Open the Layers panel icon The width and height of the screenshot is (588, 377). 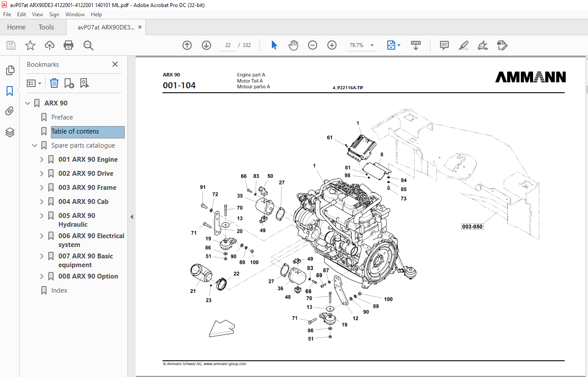click(x=10, y=132)
